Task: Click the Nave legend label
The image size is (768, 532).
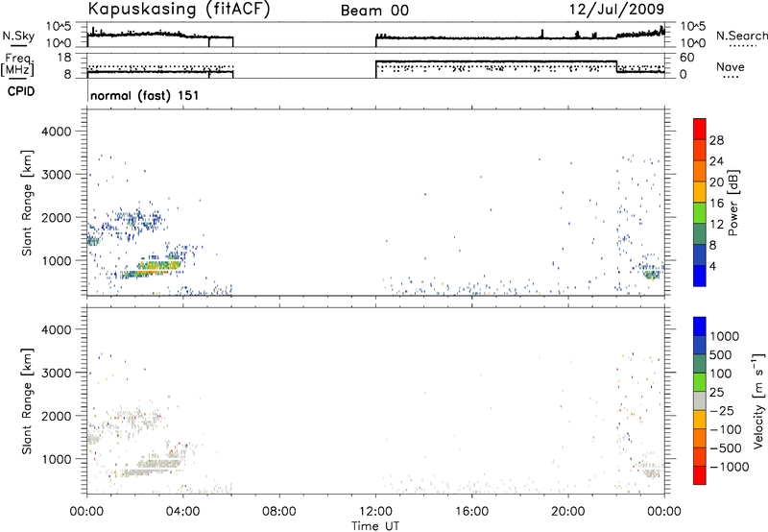Action: click(x=731, y=66)
